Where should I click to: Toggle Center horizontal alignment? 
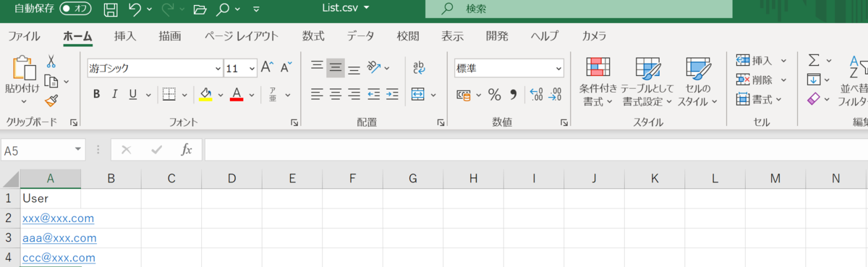336,94
